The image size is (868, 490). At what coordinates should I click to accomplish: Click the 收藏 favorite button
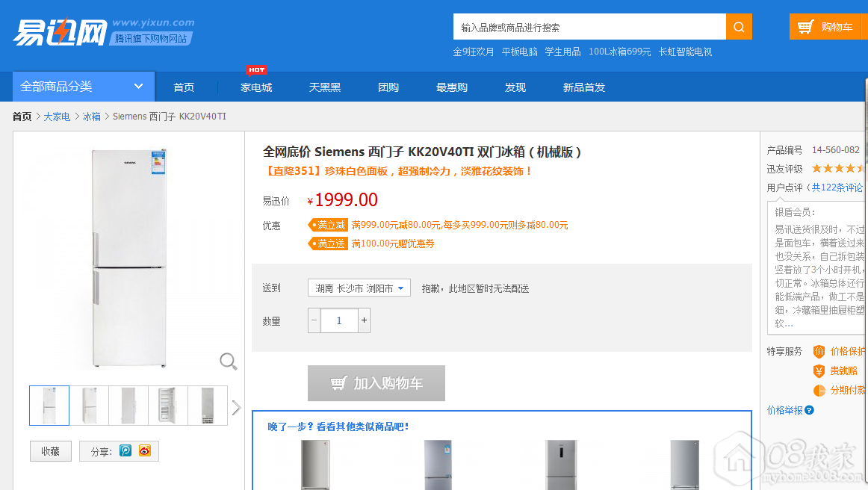pyautogui.click(x=50, y=451)
